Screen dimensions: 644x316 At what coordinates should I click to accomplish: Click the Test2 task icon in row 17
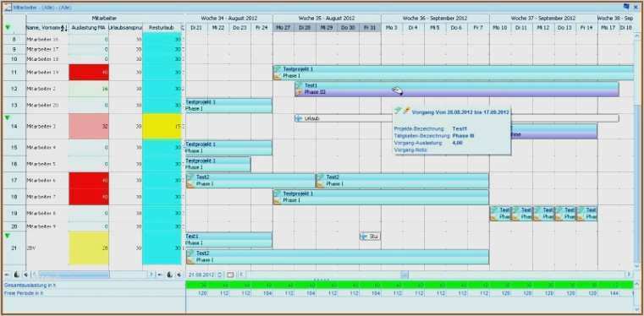[x=190, y=177]
